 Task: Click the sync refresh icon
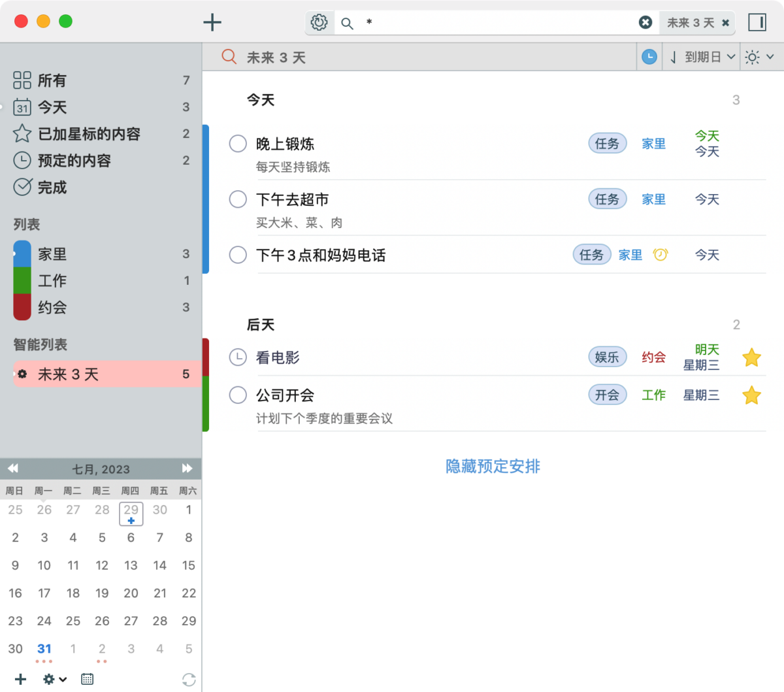click(189, 680)
